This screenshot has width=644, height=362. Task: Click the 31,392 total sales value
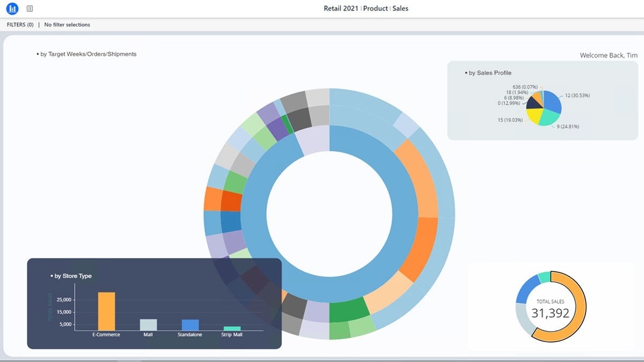tap(550, 313)
